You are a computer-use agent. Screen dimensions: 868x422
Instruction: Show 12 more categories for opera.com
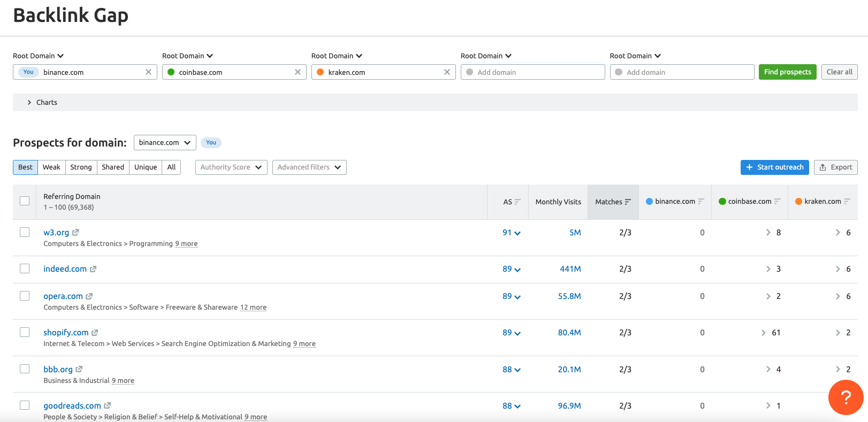253,308
